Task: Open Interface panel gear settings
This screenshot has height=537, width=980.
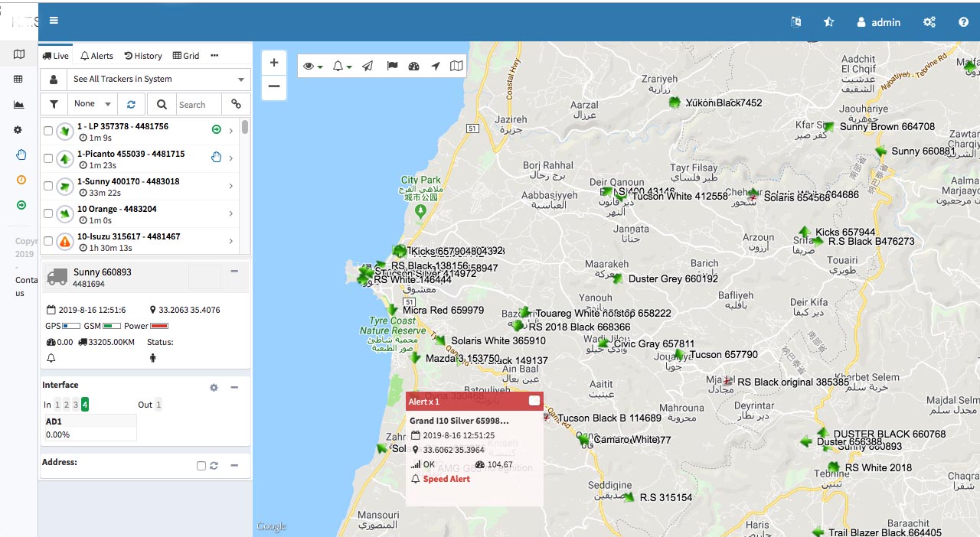Action: point(214,388)
